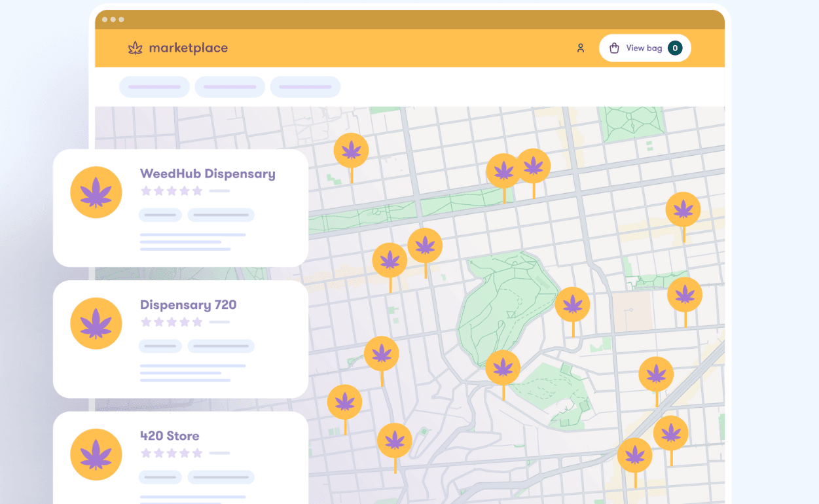Click the star rating under Dispensary 720
The width and height of the screenshot is (819, 504).
(x=172, y=322)
